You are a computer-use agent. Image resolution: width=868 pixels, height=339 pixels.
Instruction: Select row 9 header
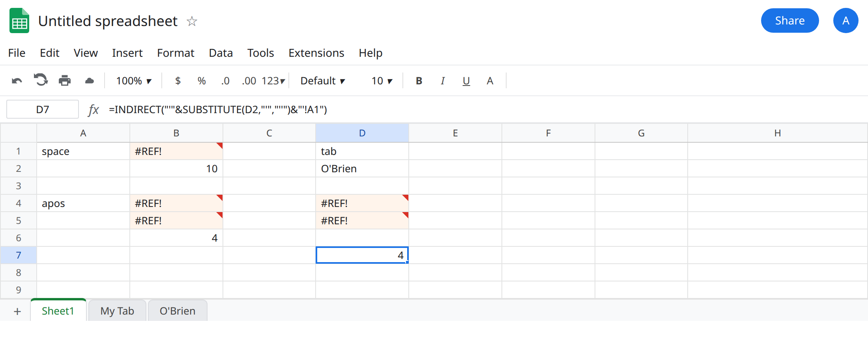[x=19, y=290]
